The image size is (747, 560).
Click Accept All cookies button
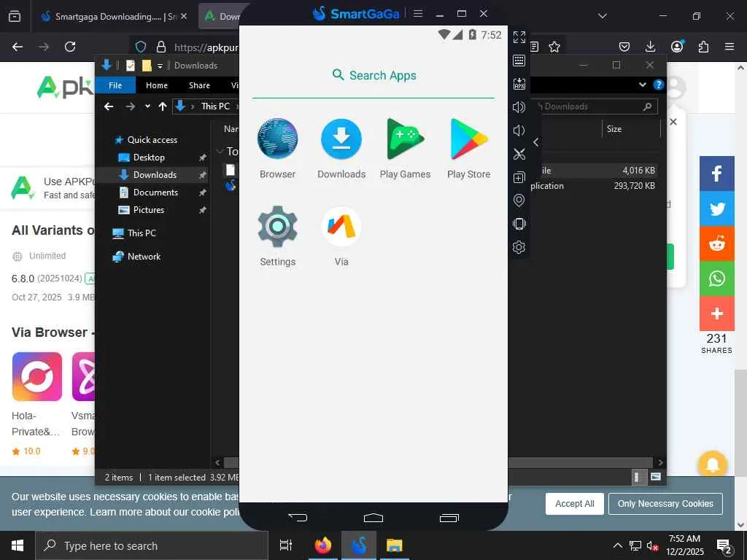click(x=575, y=504)
